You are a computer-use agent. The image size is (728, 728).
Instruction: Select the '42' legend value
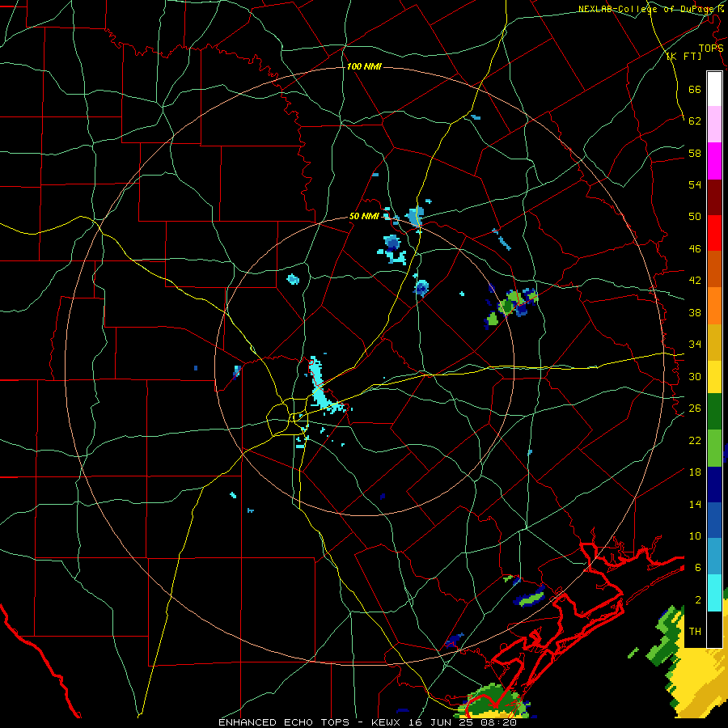click(x=695, y=280)
